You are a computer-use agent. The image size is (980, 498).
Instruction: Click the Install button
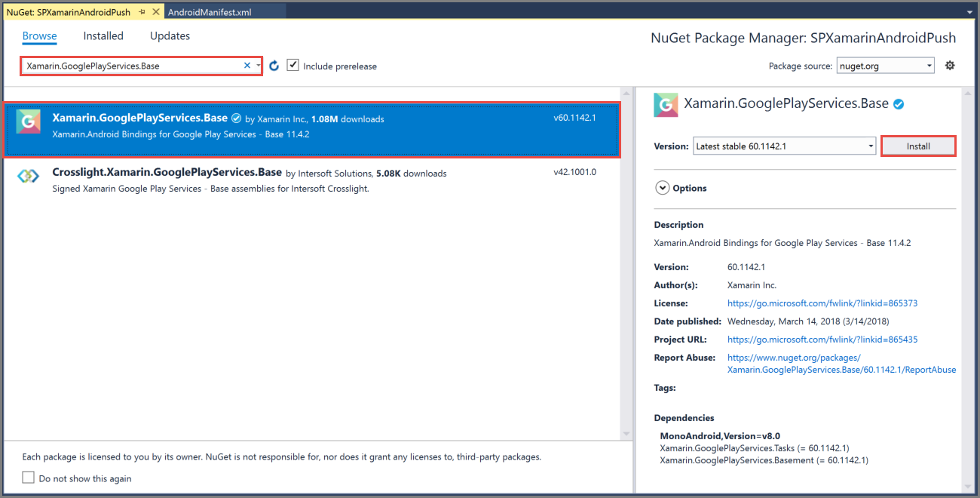click(x=918, y=146)
